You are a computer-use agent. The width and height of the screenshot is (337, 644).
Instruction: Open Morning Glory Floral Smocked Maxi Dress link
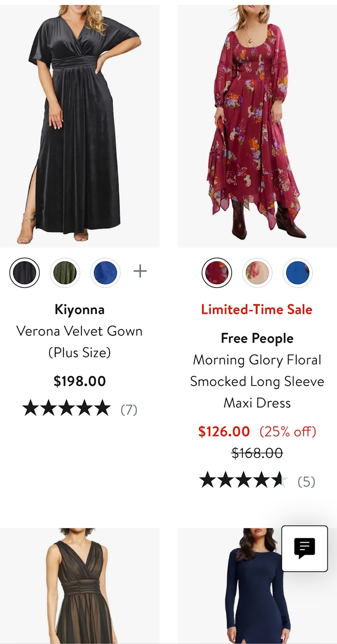pyautogui.click(x=257, y=381)
